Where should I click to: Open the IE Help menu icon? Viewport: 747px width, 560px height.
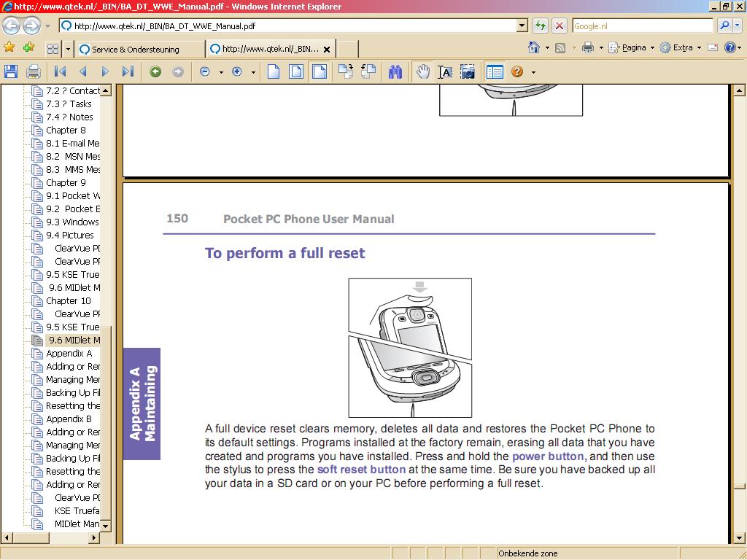(x=729, y=47)
